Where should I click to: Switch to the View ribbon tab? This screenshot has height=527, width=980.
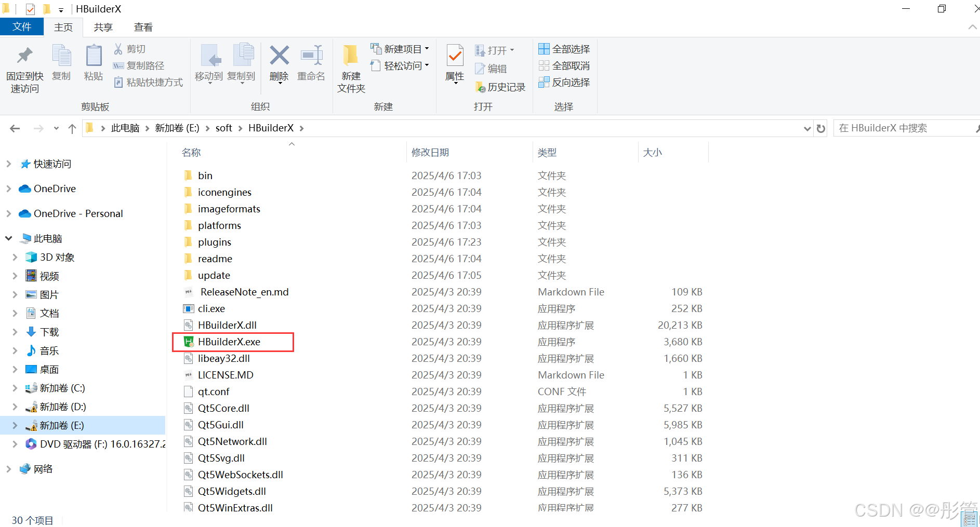click(x=143, y=27)
